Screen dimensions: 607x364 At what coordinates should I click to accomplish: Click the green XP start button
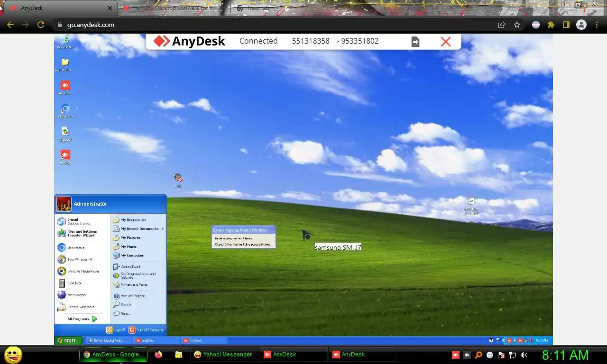pyautogui.click(x=69, y=340)
